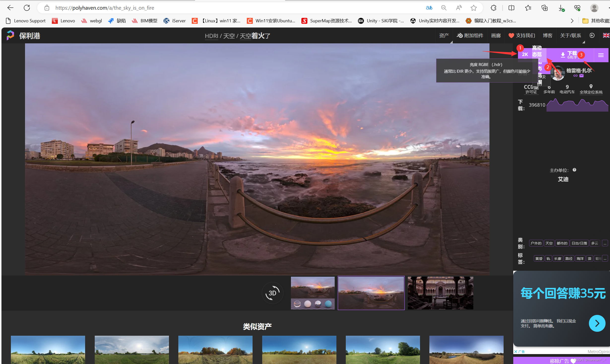
Task: Click the author's email envelope icon
Action: 581,76
